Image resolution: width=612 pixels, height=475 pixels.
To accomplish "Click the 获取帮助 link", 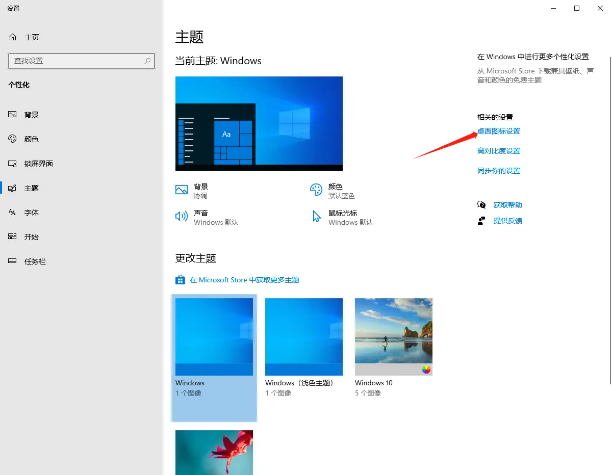I will tap(507, 204).
